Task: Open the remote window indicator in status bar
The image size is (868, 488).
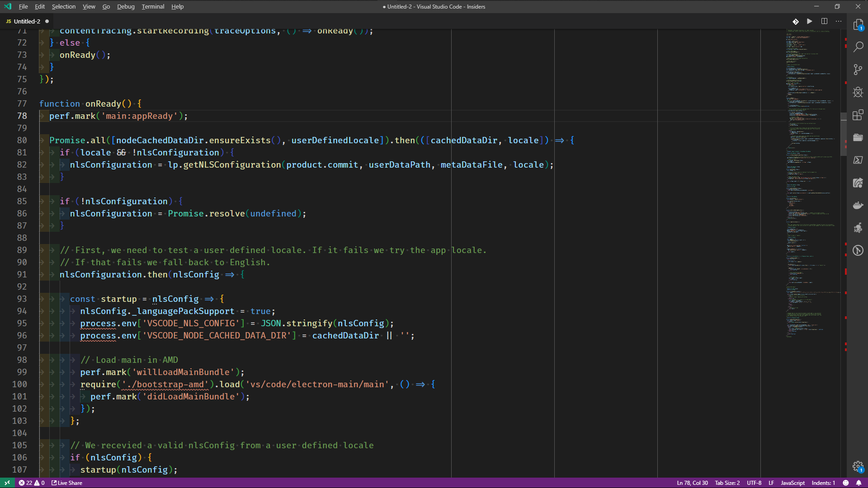Action: coord(7,483)
